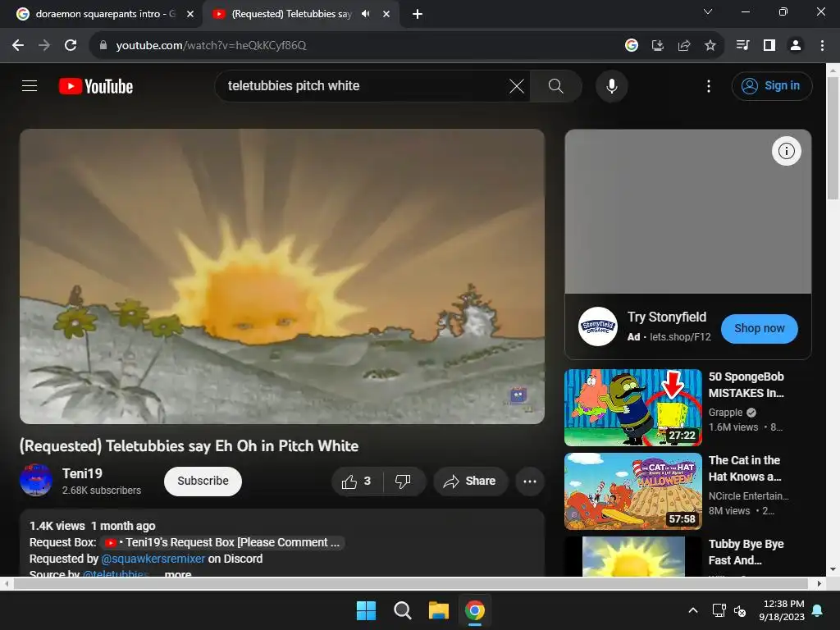
Task: Click the Try Stonyfield ad title
Action: pyautogui.click(x=667, y=317)
